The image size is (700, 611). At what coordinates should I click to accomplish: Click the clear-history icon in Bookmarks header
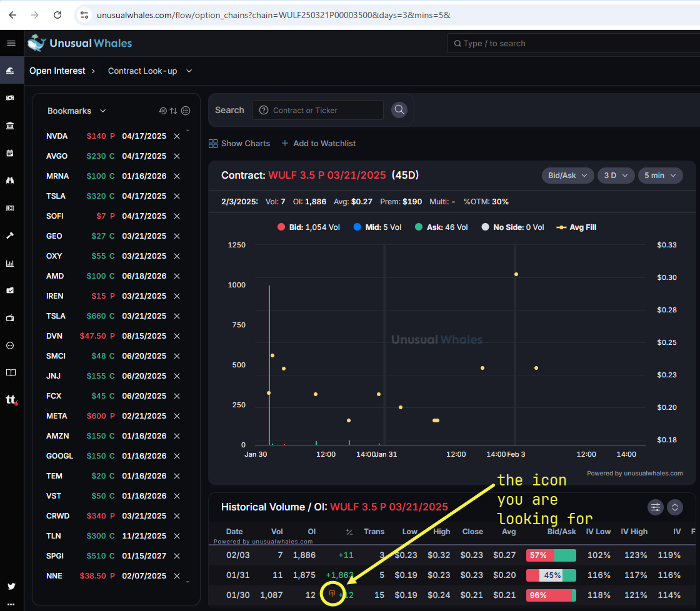coord(163,111)
